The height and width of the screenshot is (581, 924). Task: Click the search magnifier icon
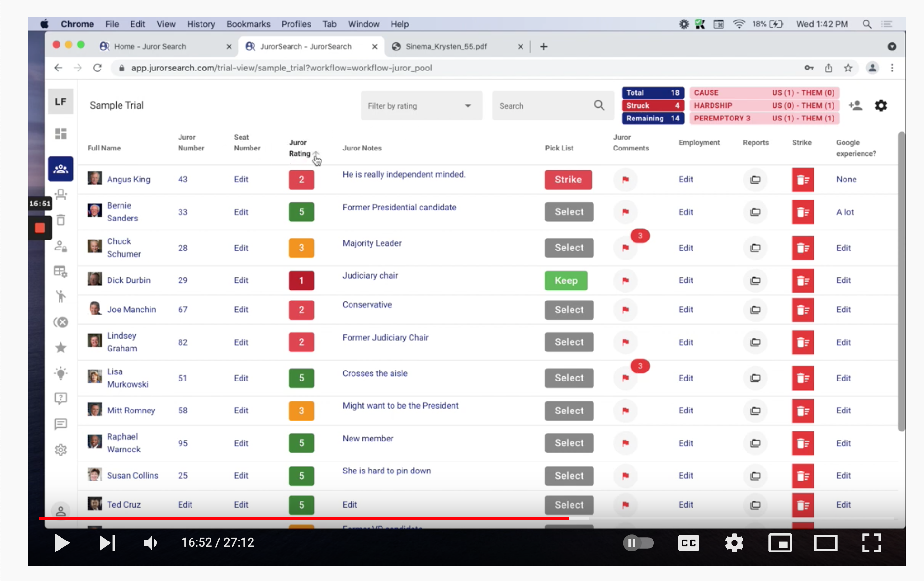(599, 106)
